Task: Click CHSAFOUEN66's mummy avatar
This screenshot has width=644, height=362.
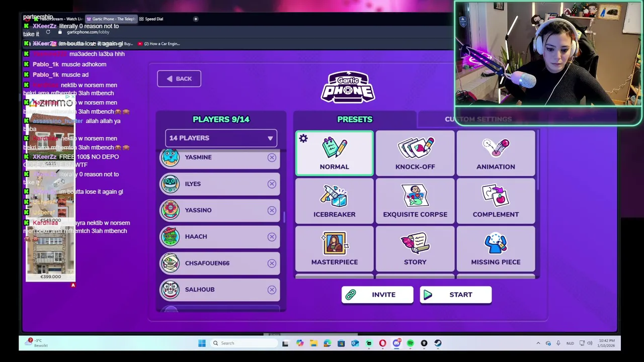Action: point(170,263)
